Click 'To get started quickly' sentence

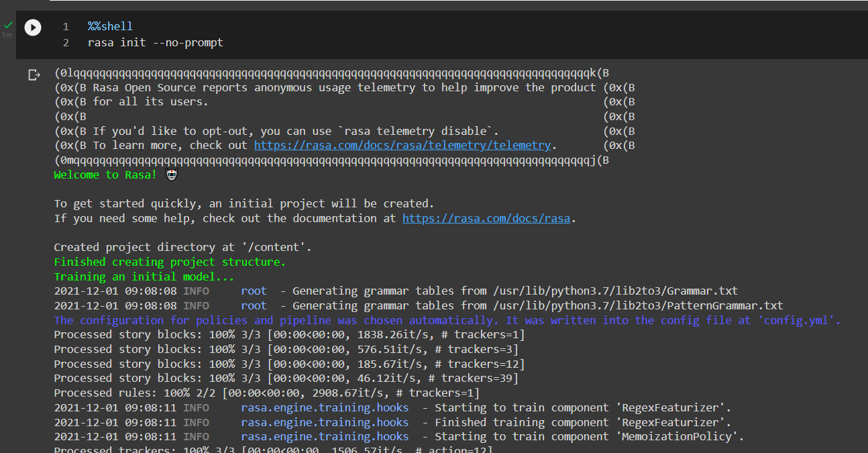[x=244, y=203]
